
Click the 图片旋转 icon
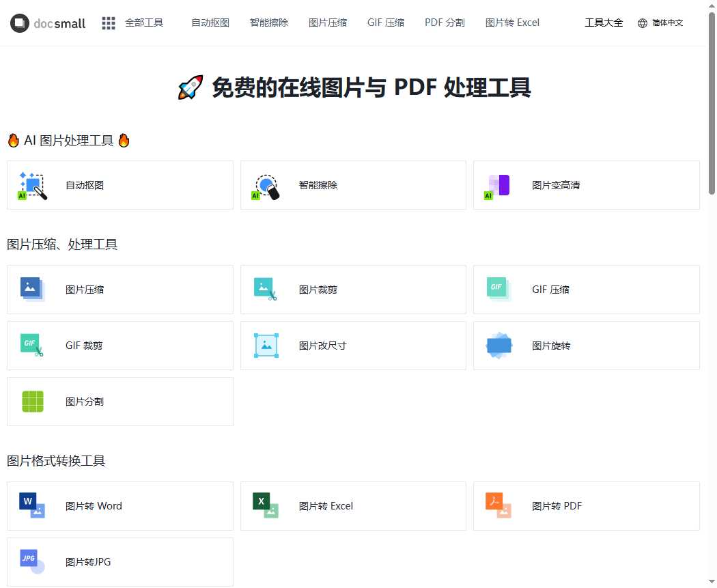pyautogui.click(x=498, y=346)
